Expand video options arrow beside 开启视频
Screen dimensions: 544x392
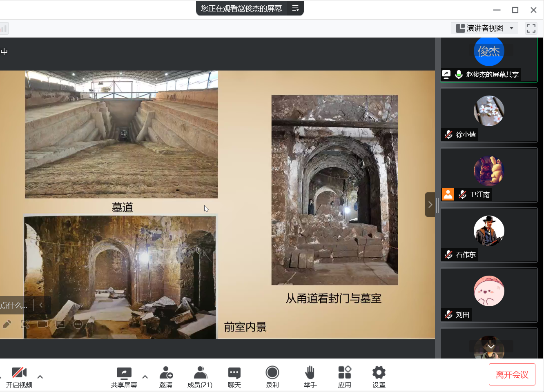[40, 376]
